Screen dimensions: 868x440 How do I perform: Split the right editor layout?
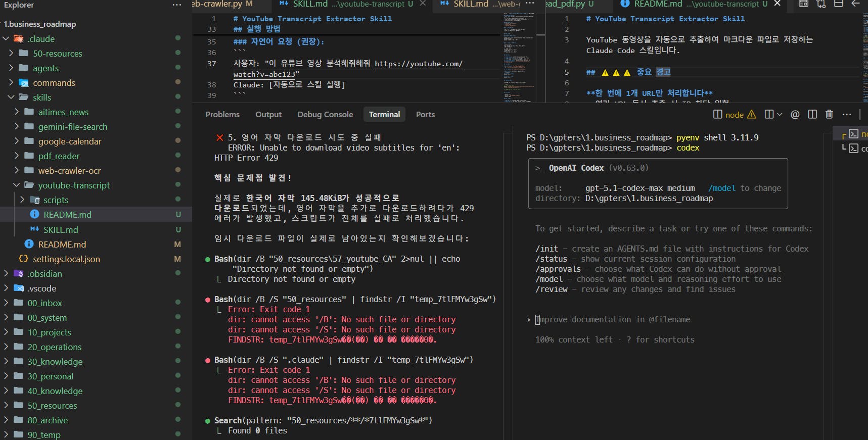[x=838, y=4]
